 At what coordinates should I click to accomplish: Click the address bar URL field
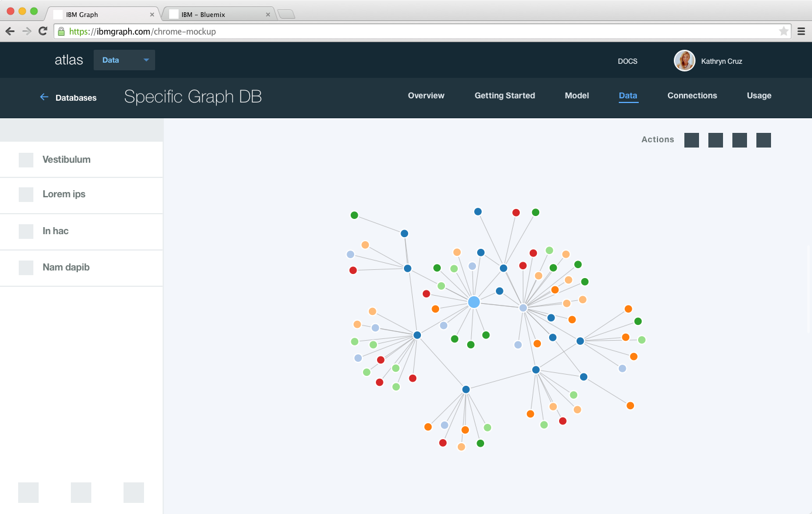(422, 32)
